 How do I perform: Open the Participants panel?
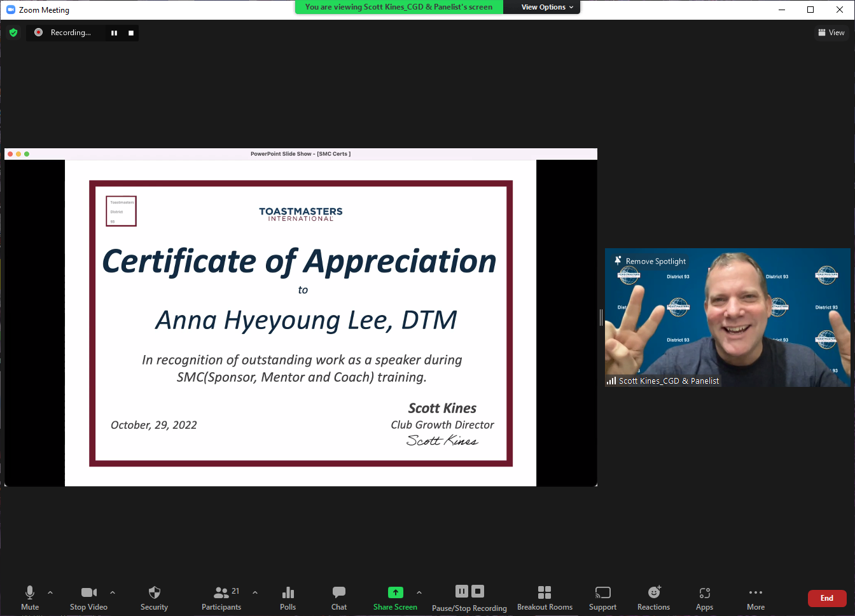(221, 598)
